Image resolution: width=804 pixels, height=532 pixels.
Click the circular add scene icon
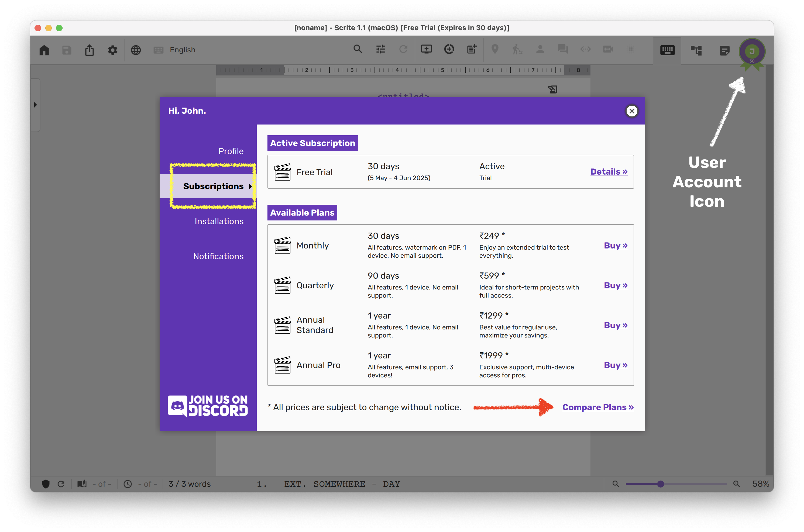449,49
